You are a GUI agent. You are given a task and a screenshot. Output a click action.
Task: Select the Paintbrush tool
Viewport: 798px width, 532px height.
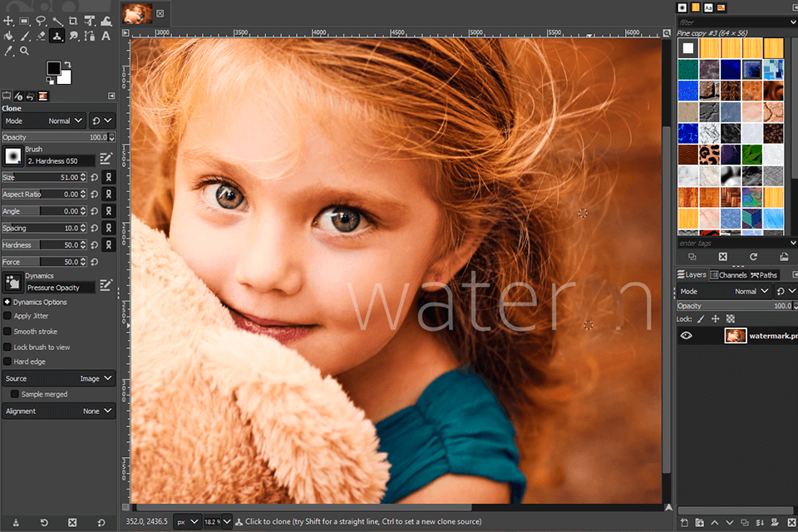[x=24, y=36]
